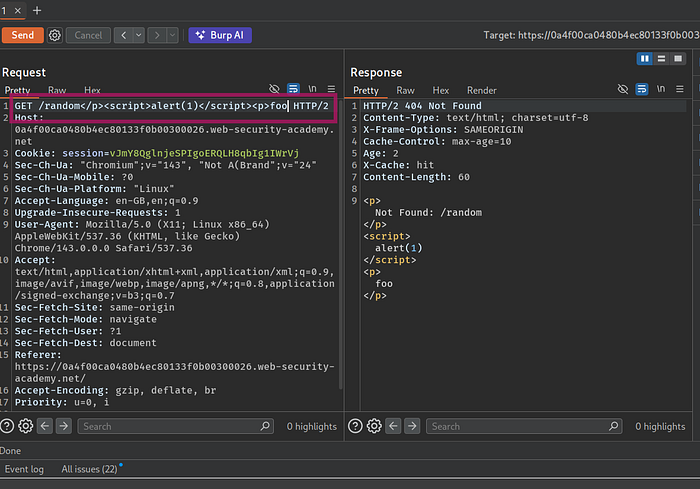The height and width of the screenshot is (489, 700).
Task: Open Request search settings gear
Action: [x=25, y=426]
